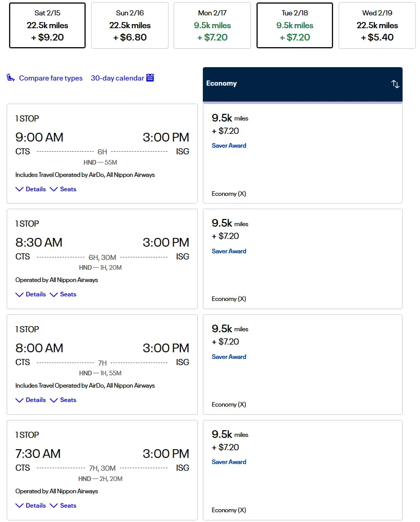
Task: Expand Details for the 8:00 AM flight
Action: coord(31,400)
